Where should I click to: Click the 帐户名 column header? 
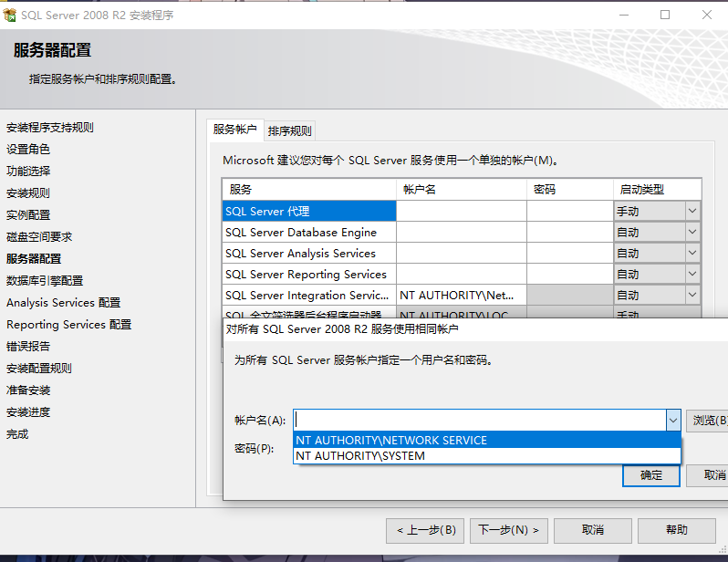tap(462, 190)
